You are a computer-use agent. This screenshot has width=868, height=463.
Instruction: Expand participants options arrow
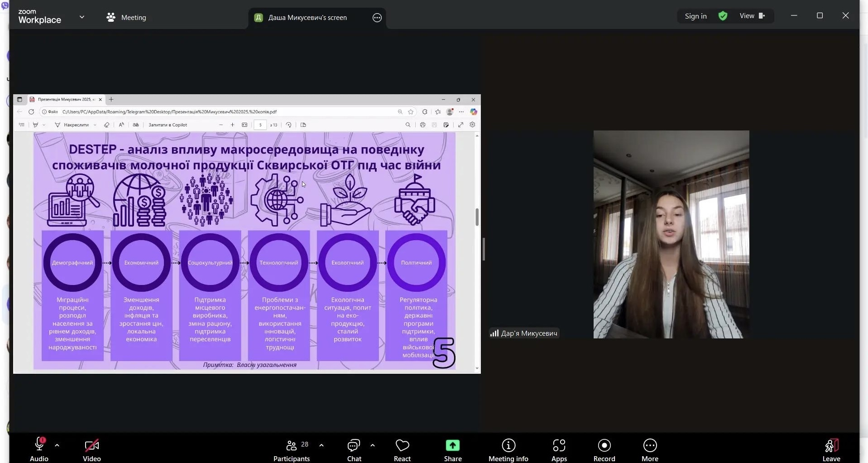click(x=321, y=445)
